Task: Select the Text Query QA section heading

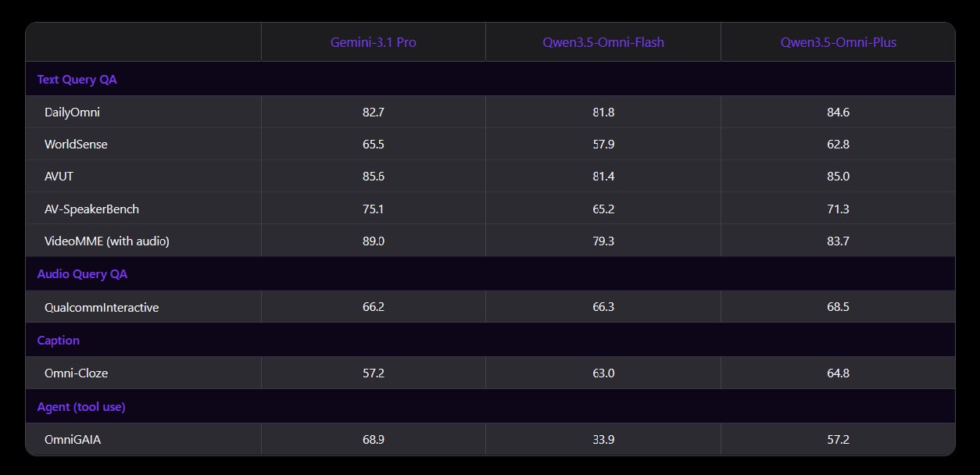Action: pyautogui.click(x=77, y=79)
